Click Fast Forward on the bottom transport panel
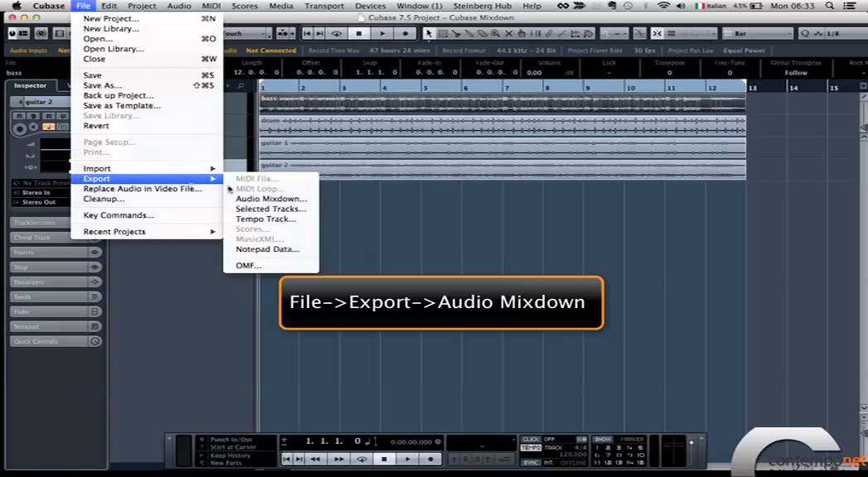 [339, 459]
